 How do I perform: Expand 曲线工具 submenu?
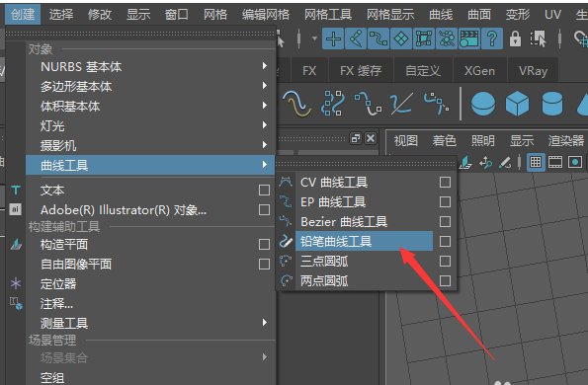(x=150, y=165)
